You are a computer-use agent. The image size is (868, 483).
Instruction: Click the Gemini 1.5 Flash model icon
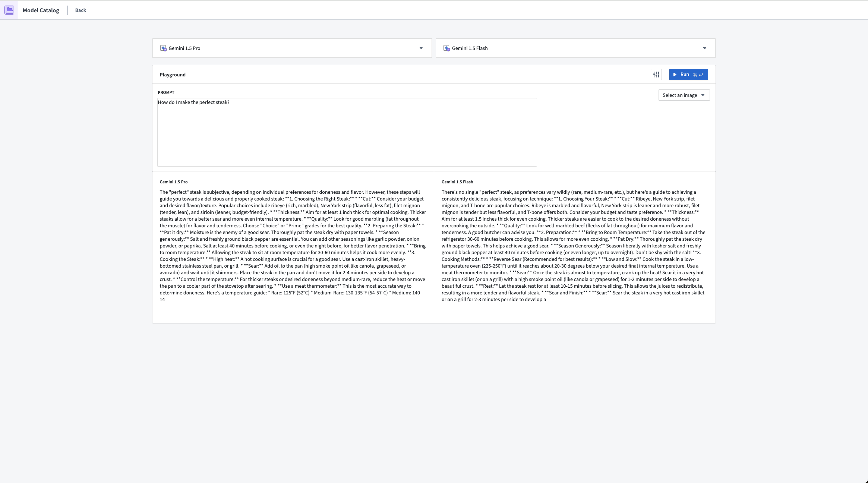coord(446,48)
